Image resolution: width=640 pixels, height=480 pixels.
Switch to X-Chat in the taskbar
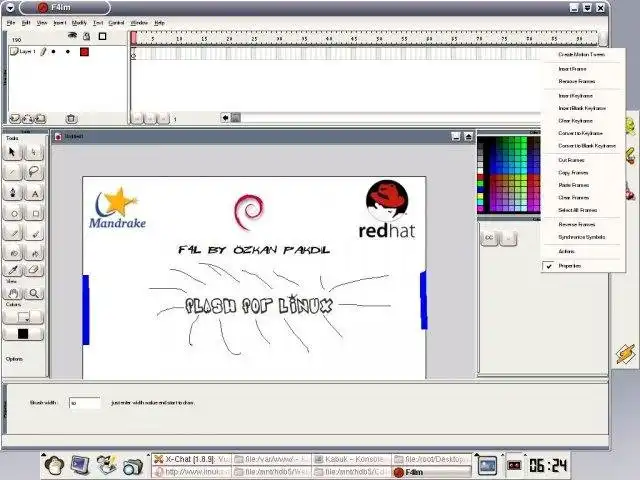(x=192, y=459)
